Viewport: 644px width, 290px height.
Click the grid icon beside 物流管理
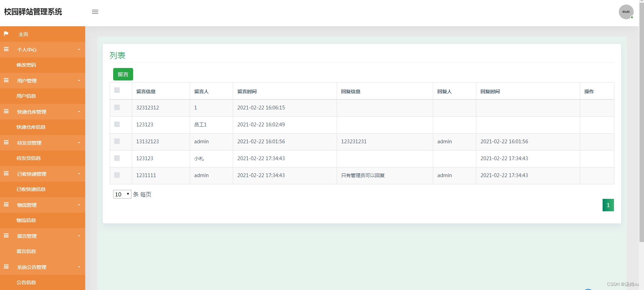pyautogui.click(x=6, y=205)
